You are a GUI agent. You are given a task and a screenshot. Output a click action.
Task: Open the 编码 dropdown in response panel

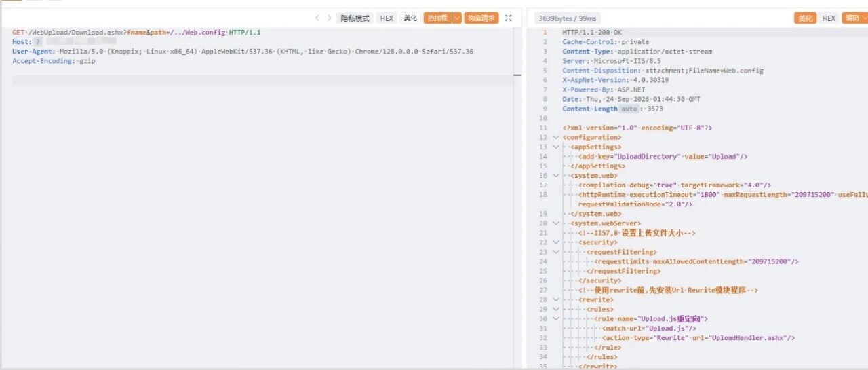(854, 18)
